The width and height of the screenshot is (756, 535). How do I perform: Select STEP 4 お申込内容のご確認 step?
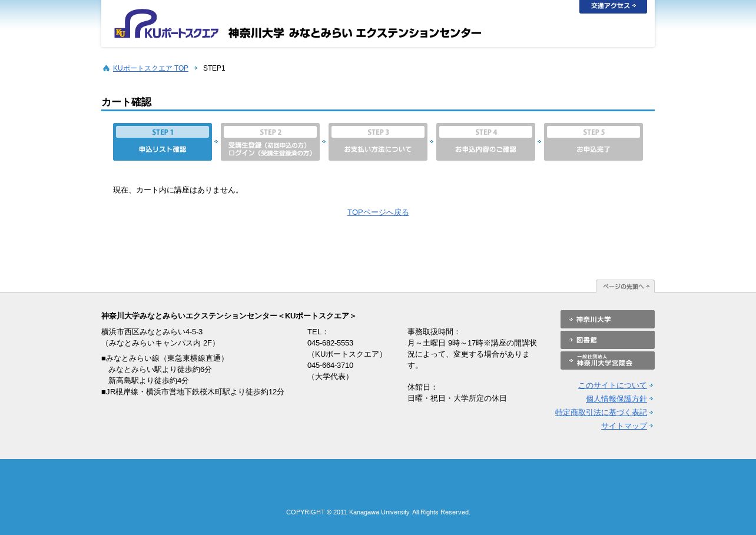486,142
